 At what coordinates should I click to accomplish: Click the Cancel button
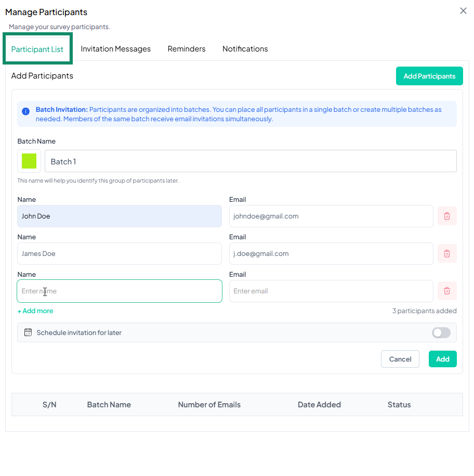[400, 359]
